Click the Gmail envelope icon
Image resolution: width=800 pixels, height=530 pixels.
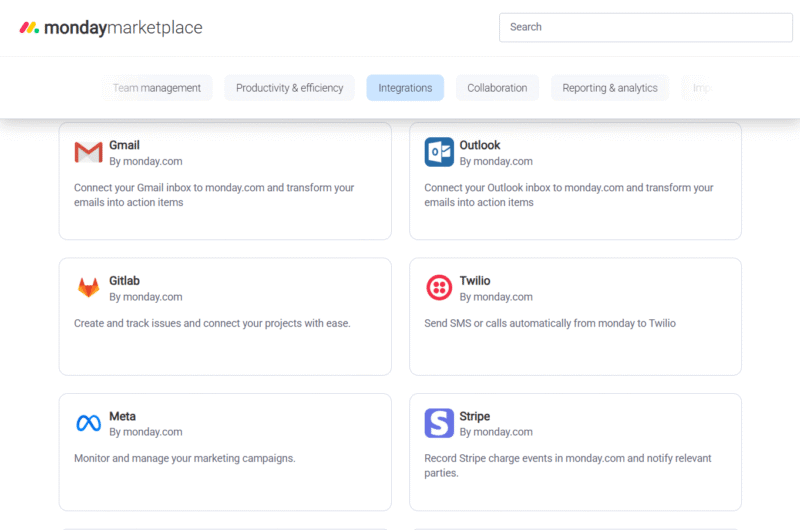pos(88,153)
